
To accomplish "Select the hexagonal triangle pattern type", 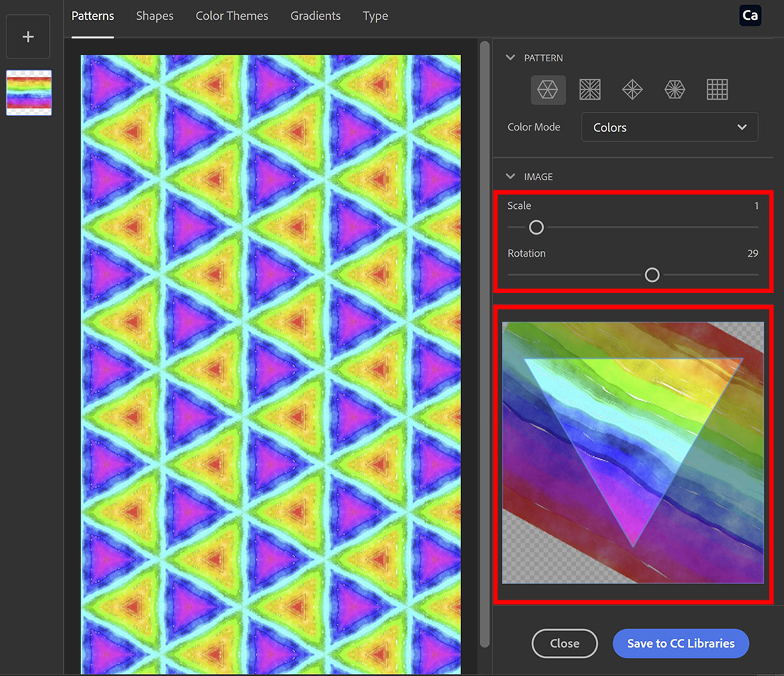I will point(548,89).
